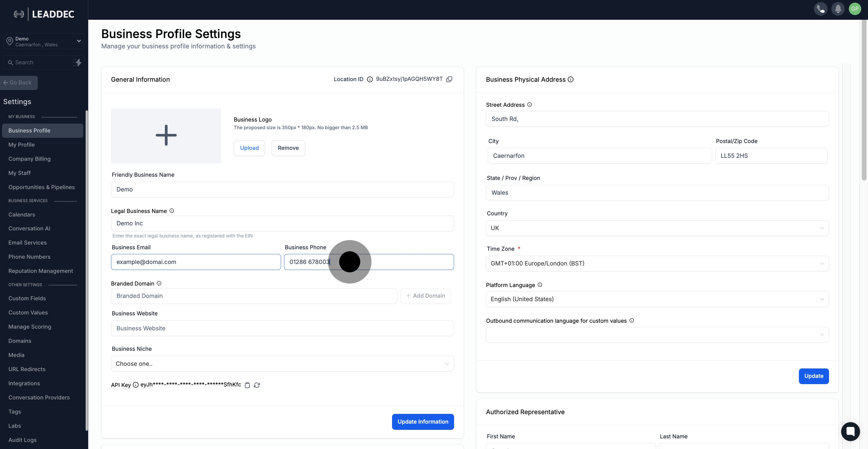Open Integrations settings
The width and height of the screenshot is (868, 449).
[x=24, y=384]
